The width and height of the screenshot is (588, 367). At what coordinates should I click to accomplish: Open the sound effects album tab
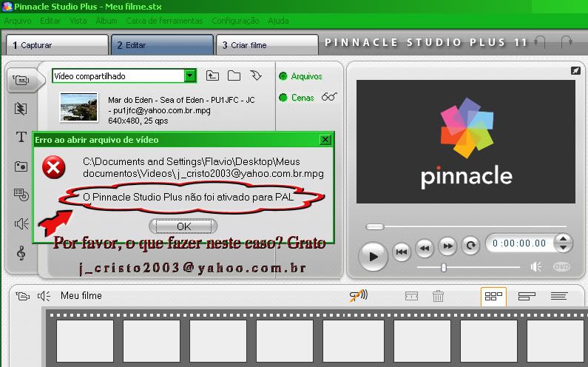tap(21, 223)
